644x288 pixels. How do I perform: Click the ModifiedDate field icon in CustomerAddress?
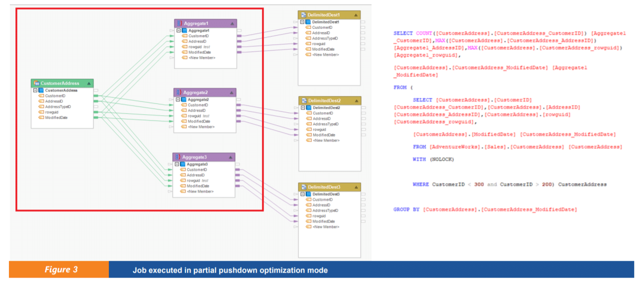(x=41, y=117)
